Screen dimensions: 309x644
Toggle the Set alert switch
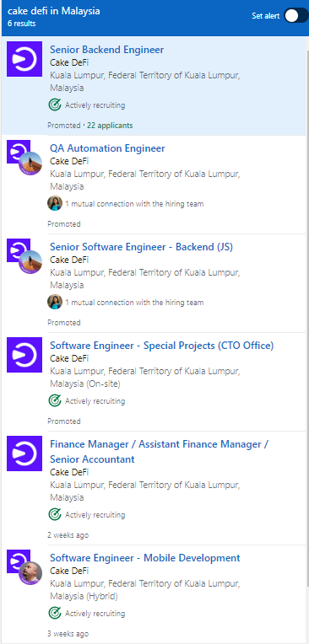point(295,16)
